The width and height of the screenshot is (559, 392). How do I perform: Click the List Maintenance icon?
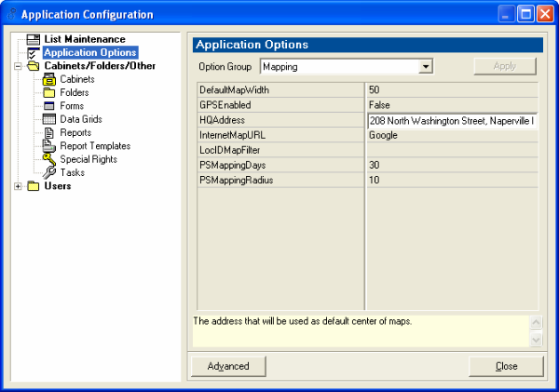pos(34,39)
